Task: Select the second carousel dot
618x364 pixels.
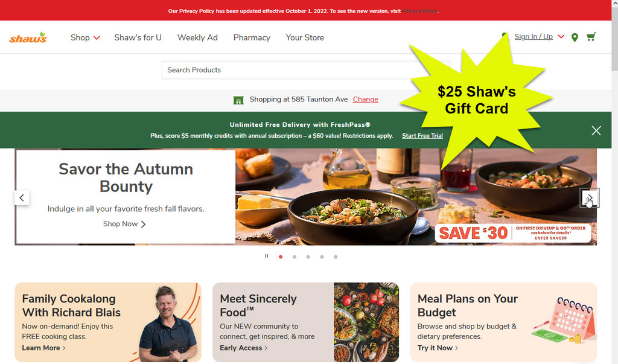Action: pyautogui.click(x=295, y=257)
